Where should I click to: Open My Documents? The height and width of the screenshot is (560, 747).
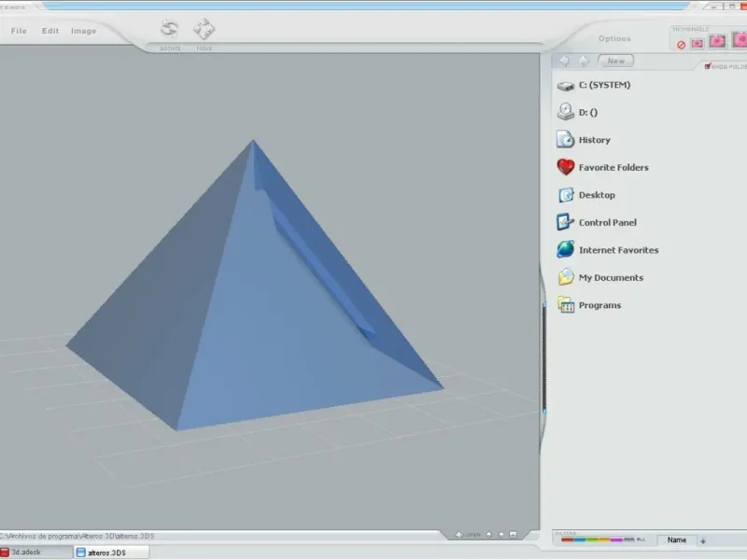click(x=599, y=277)
